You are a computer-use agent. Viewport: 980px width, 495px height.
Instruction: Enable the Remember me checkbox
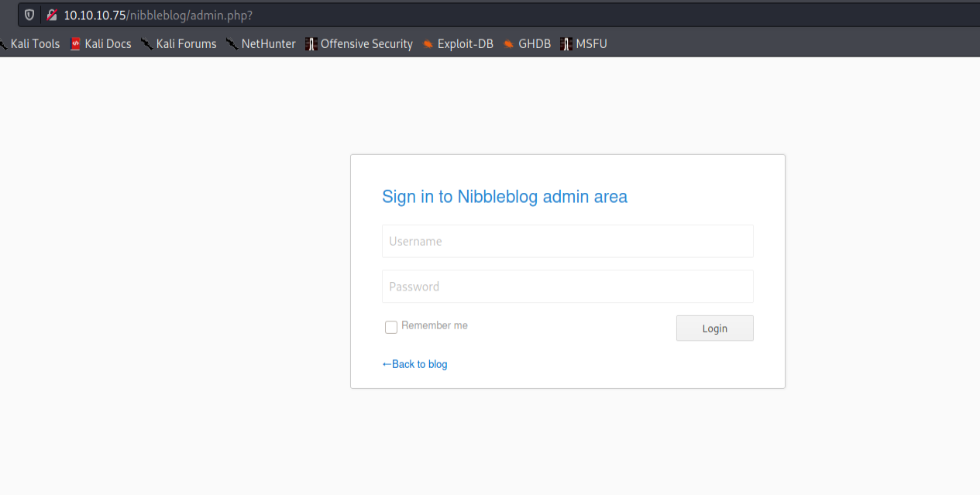pyautogui.click(x=391, y=327)
